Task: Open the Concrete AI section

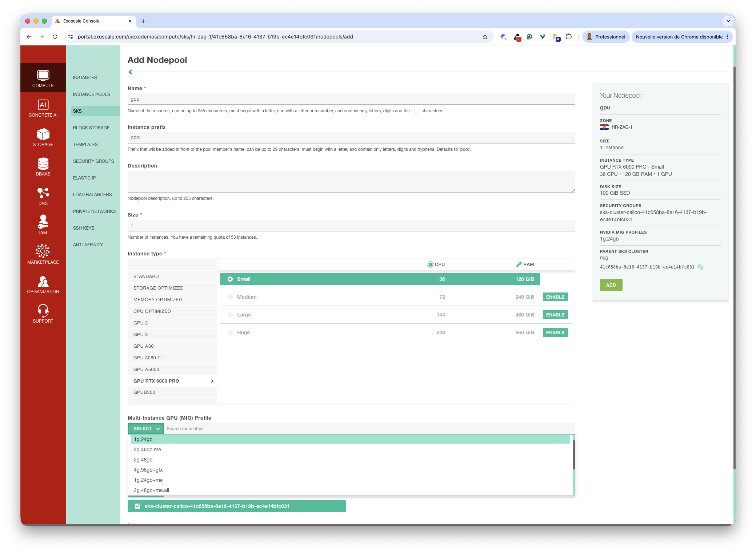Action: pyautogui.click(x=43, y=108)
